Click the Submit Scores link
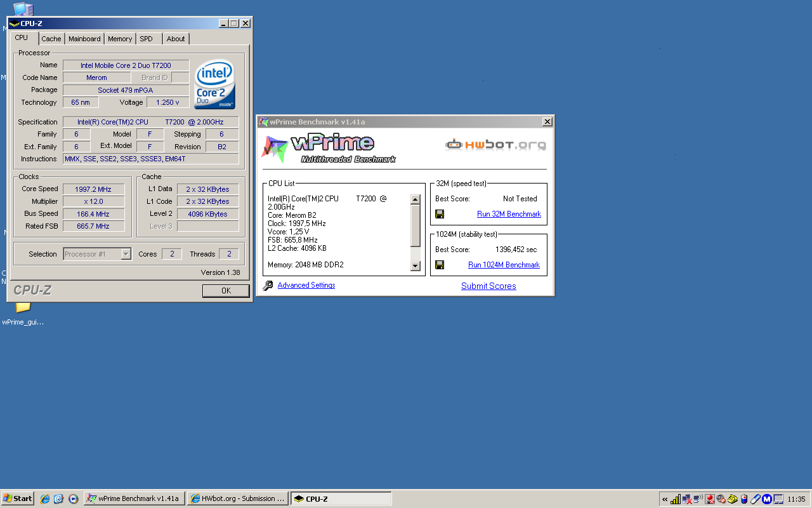Viewport: 812px width, 508px height. coord(488,286)
